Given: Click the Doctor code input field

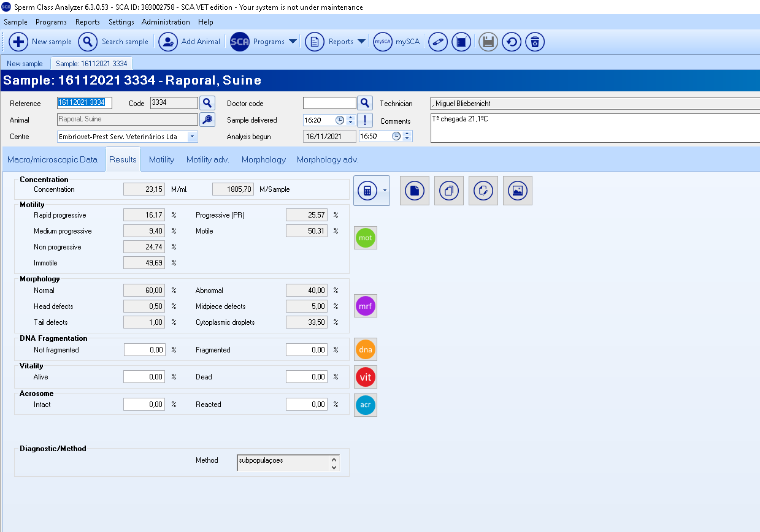Looking at the screenshot, I should 329,103.
